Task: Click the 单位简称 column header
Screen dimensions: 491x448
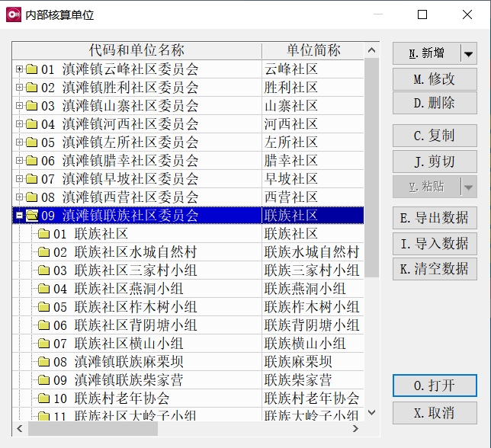Action: tap(313, 50)
